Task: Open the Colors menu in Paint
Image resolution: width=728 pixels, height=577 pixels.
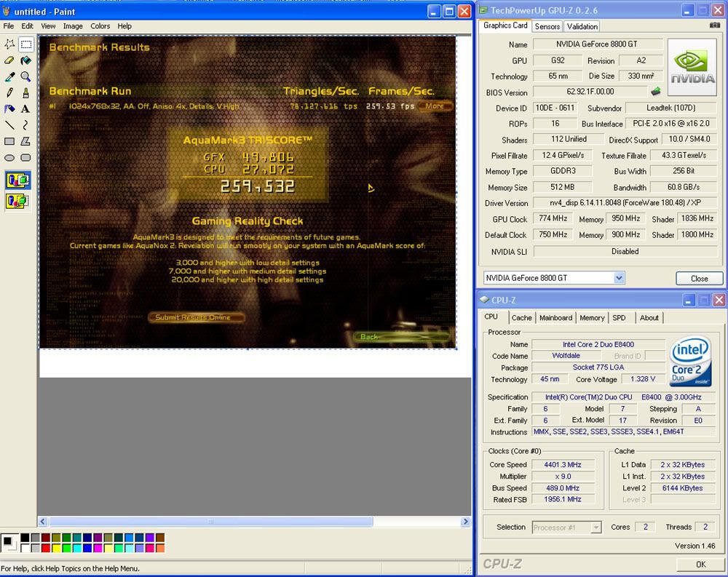Action: click(x=100, y=26)
